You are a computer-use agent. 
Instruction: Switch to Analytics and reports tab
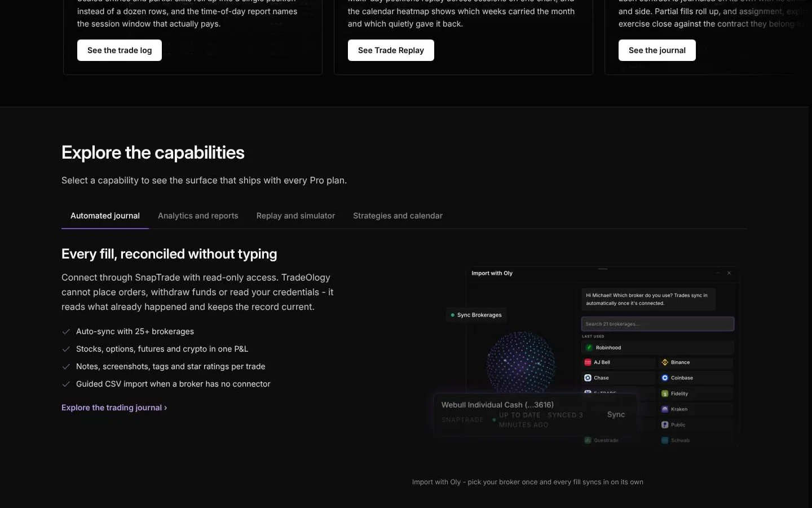(198, 216)
